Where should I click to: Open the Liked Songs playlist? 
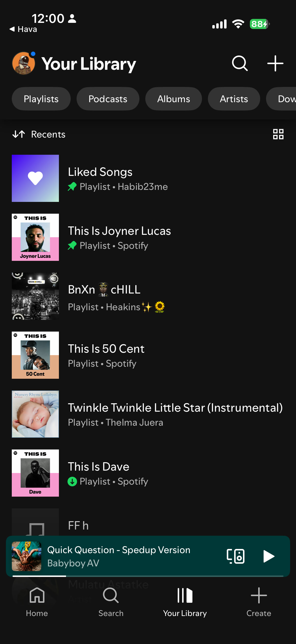pyautogui.click(x=148, y=178)
